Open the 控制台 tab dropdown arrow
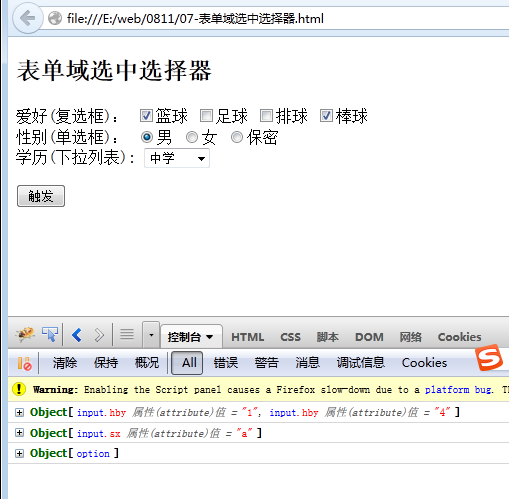Screen dimensions: 509x499 tap(210, 337)
